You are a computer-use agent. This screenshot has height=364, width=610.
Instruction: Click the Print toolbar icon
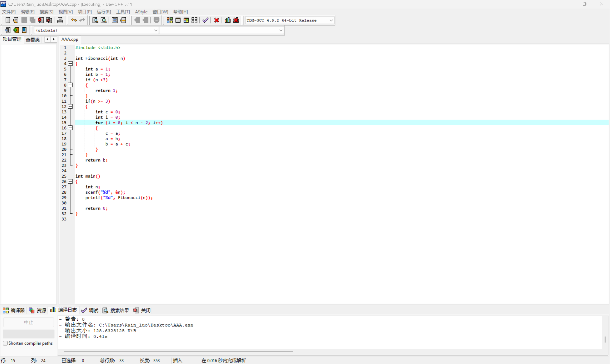pos(60,20)
